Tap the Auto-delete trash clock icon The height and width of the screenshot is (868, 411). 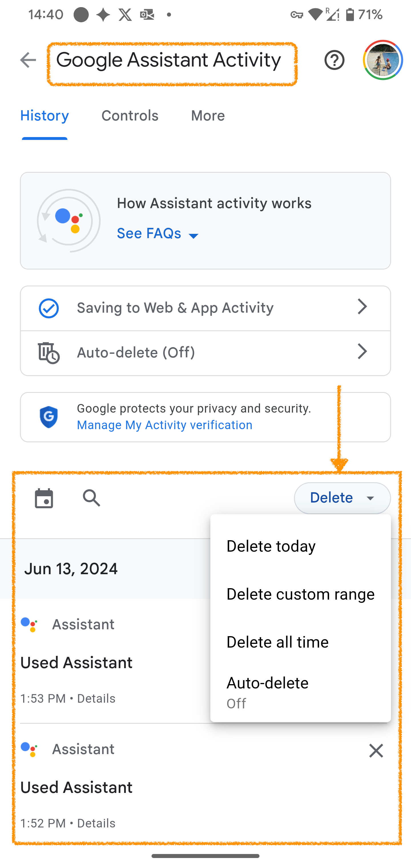[x=49, y=353]
